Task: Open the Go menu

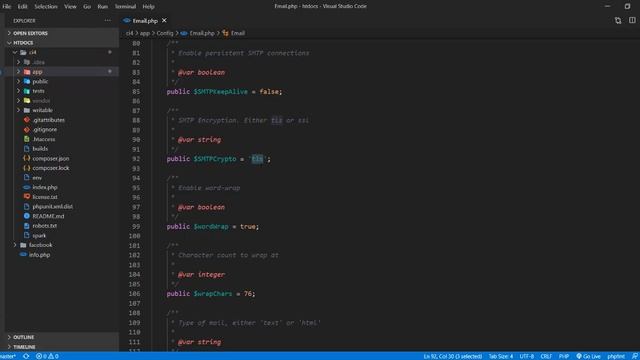Action: click(x=87, y=7)
